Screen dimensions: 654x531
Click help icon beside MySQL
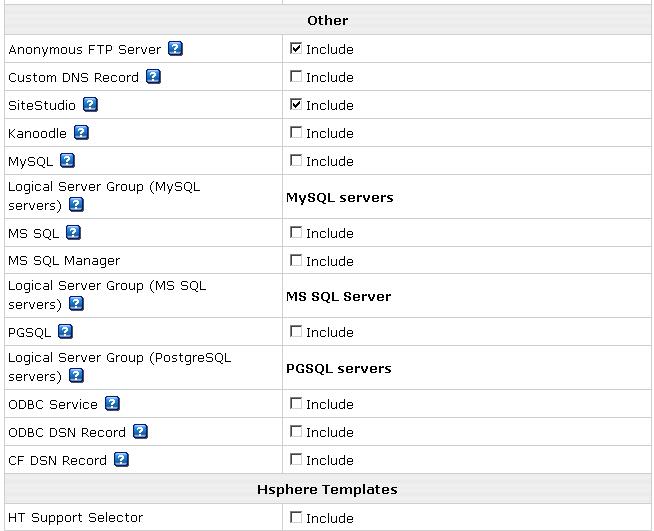(67, 160)
